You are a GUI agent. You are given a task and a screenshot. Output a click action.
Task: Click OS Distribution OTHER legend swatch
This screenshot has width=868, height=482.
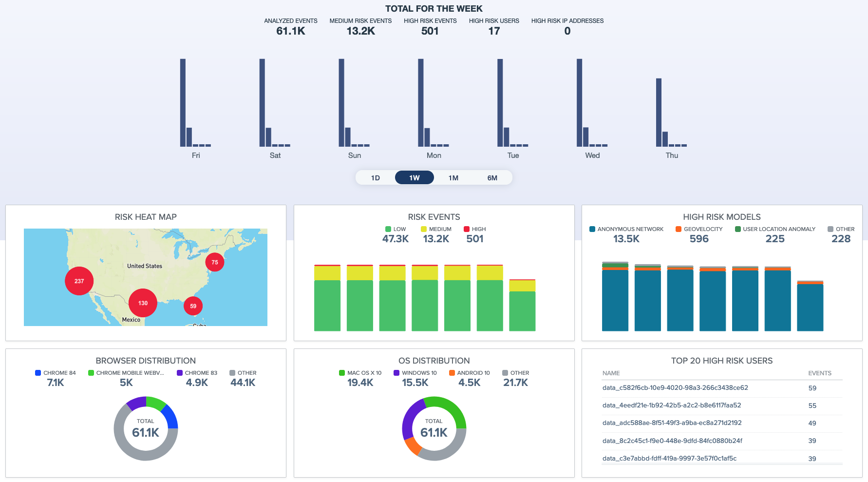(x=505, y=373)
